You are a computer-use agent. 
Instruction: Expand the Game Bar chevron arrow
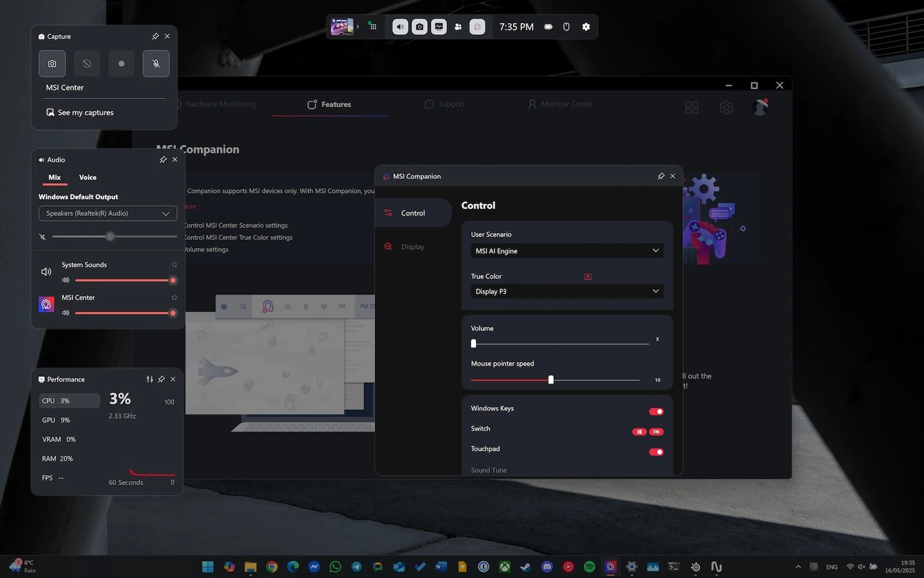pos(358,26)
